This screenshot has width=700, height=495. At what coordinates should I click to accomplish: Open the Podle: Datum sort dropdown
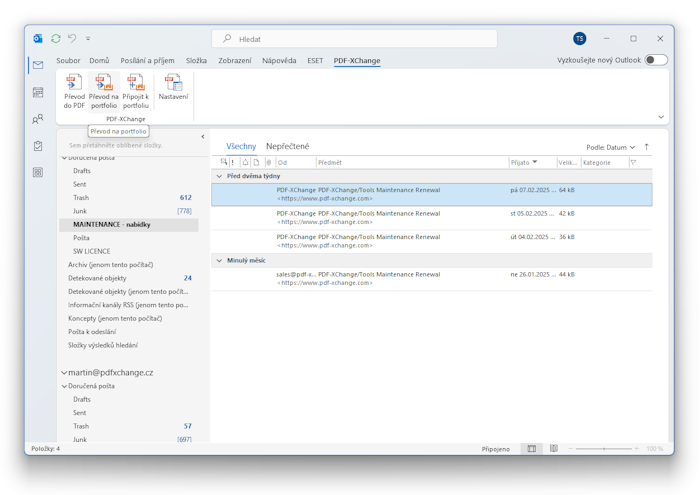click(611, 147)
